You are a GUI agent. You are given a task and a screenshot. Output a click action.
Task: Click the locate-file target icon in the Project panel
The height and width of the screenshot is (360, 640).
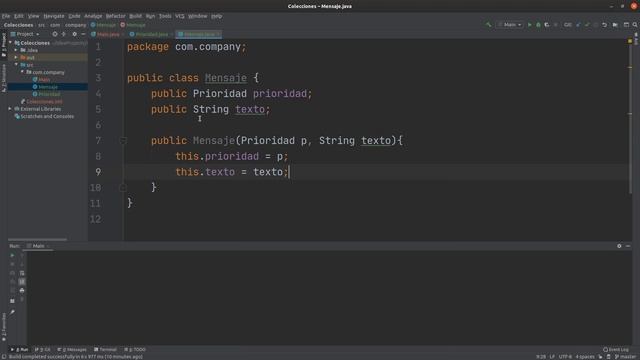[x=55, y=34]
